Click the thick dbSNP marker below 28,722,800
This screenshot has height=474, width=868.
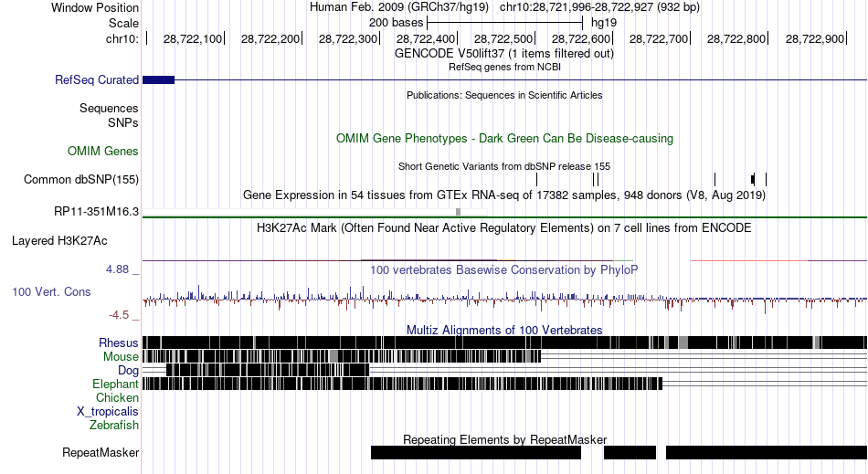753,179
